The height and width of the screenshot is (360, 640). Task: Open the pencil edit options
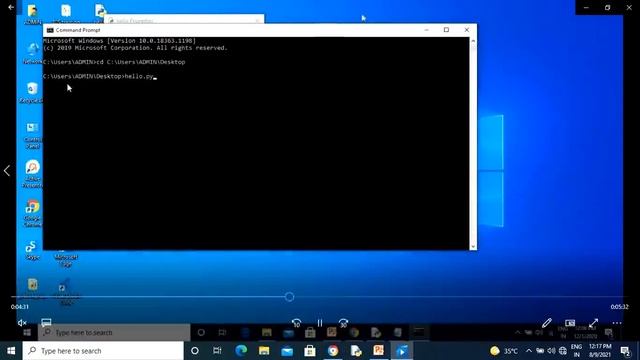547,323
